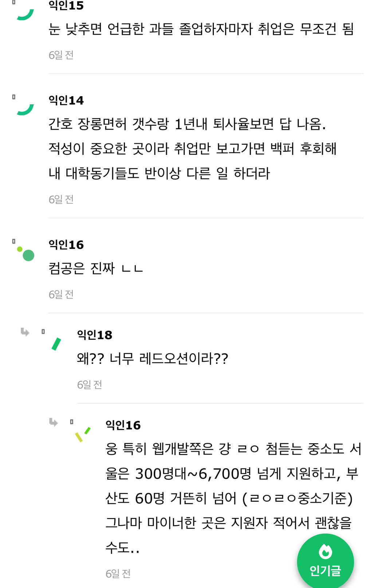
Task: Open the 익인18 username
Action: coord(94,335)
